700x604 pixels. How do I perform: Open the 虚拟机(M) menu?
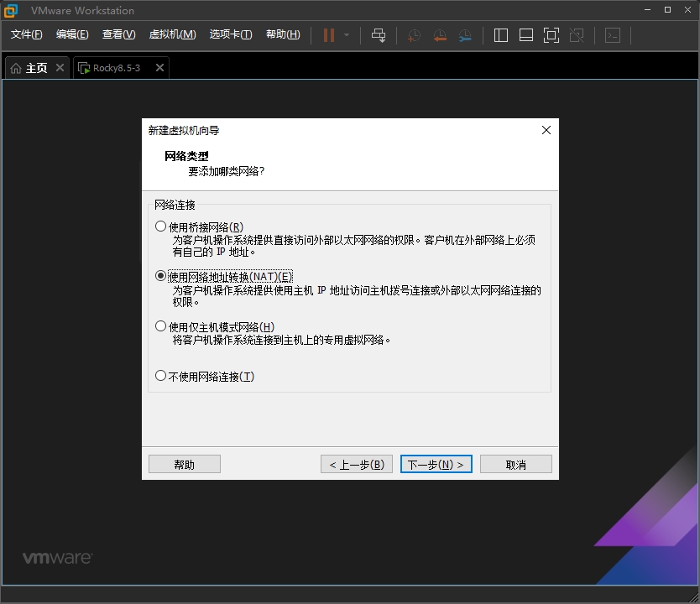[172, 34]
